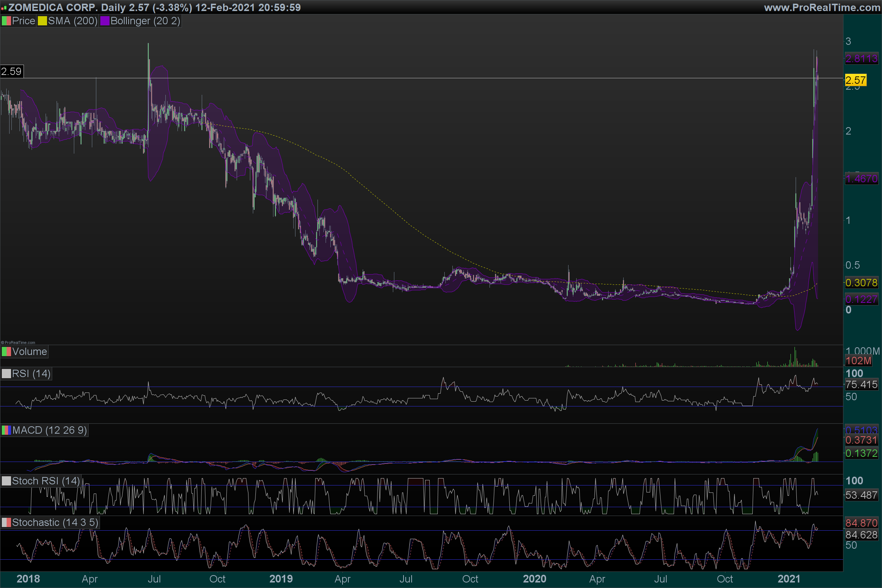Screen dimensions: 882x588
Task: Open the www.ProRealTime.com link
Action: 822,7
